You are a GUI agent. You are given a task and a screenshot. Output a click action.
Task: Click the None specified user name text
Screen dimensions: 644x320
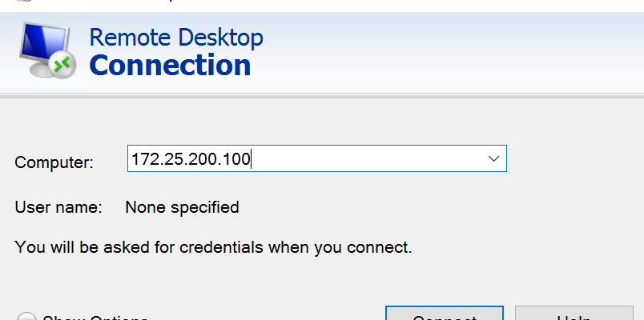point(182,207)
